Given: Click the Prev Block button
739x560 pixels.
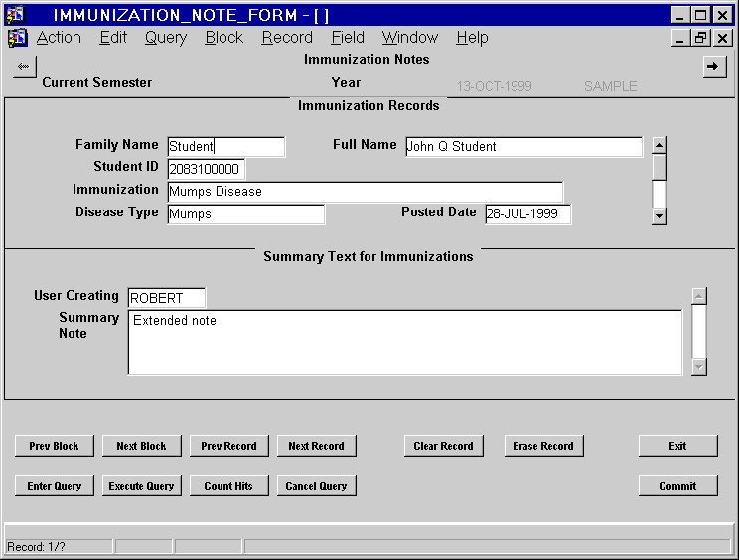Looking at the screenshot, I should pyautogui.click(x=55, y=446).
